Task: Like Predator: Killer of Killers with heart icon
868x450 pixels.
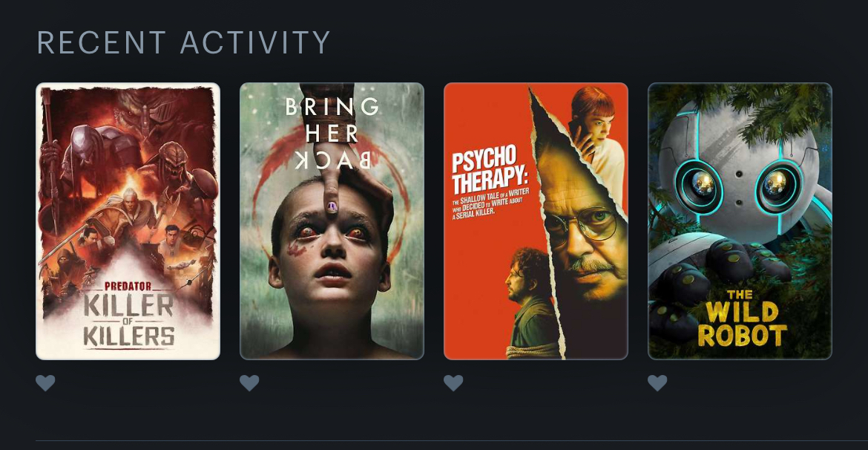Action: click(45, 383)
